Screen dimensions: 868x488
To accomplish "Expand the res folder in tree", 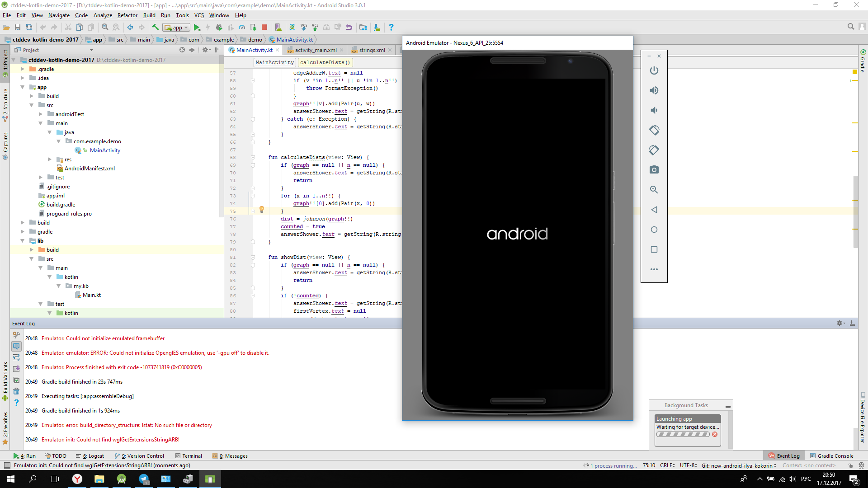I will [50, 160].
